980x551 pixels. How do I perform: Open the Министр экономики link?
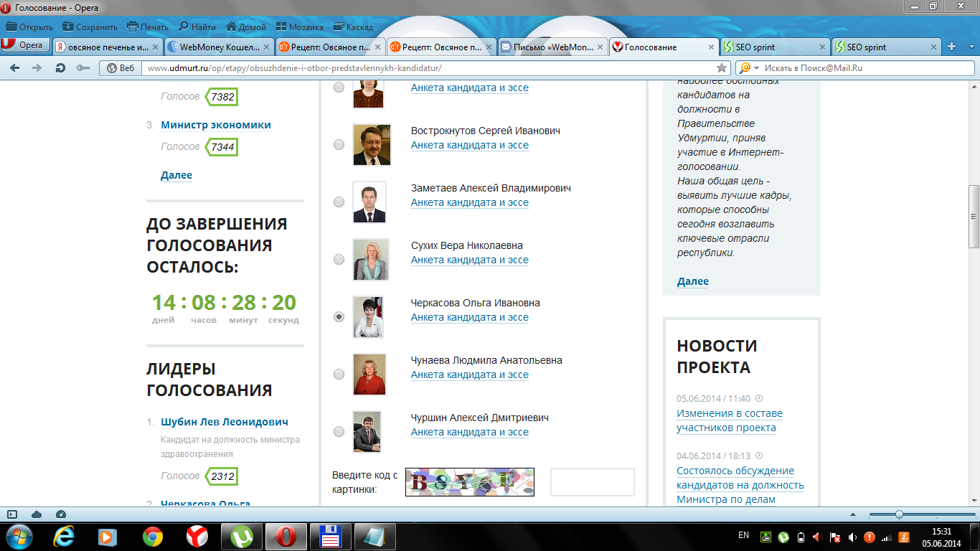[x=216, y=125]
